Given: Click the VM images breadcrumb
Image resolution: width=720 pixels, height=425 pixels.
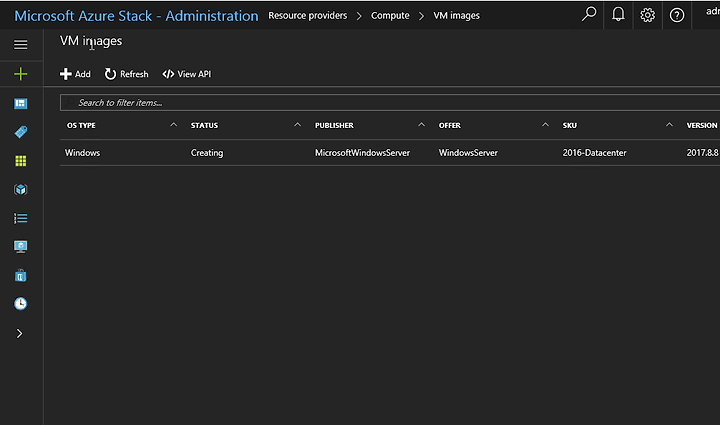Looking at the screenshot, I should click(456, 16).
